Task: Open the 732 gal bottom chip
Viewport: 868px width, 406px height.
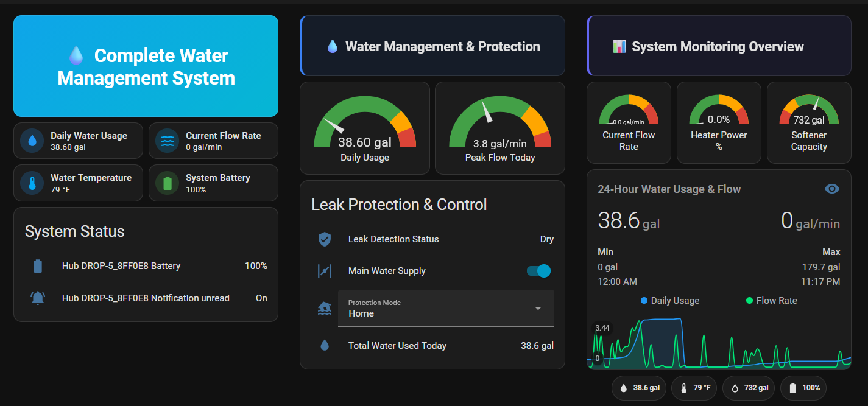Action: point(750,388)
